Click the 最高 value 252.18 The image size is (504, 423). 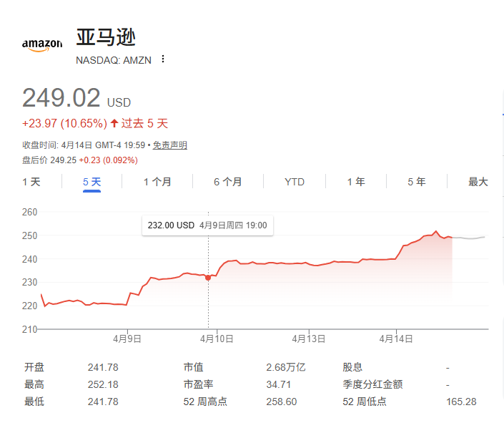coord(103,384)
